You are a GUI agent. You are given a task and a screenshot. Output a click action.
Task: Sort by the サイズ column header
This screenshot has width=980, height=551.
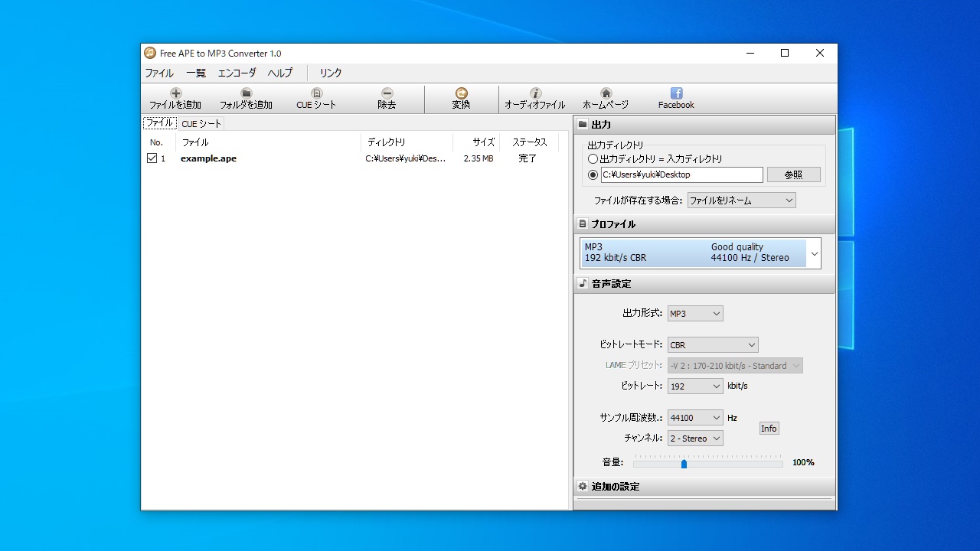click(x=476, y=142)
